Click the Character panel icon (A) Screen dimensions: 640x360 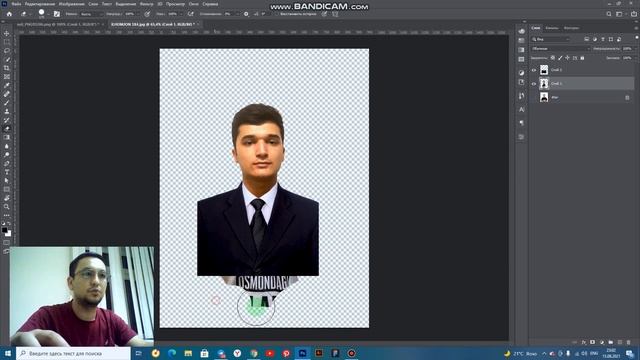pos(522,109)
